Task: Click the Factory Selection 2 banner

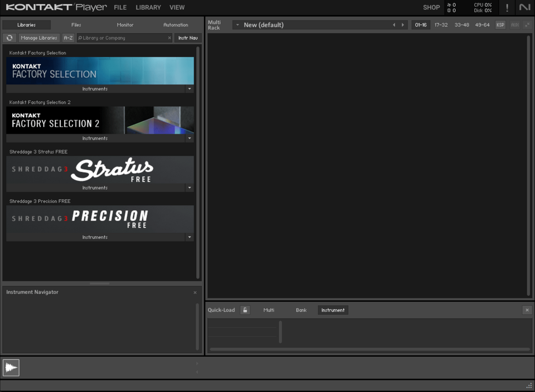Action: tap(100, 120)
